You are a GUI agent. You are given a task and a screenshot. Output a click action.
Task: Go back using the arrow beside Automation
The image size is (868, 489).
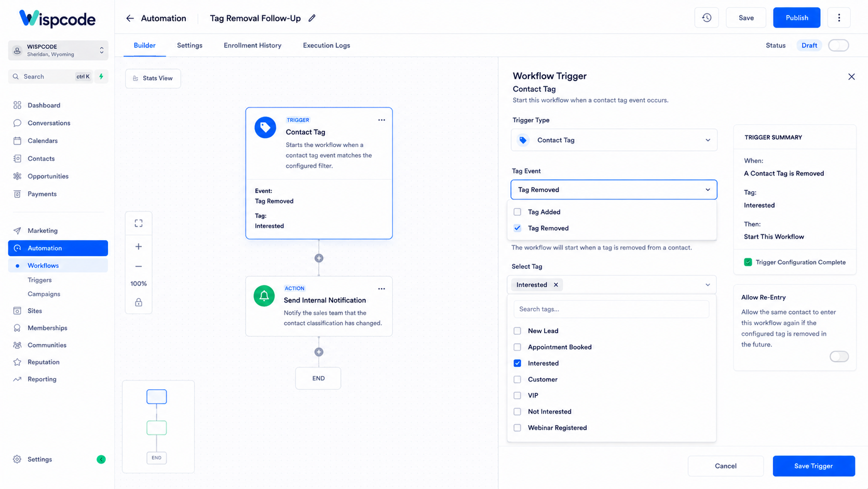pyautogui.click(x=130, y=18)
